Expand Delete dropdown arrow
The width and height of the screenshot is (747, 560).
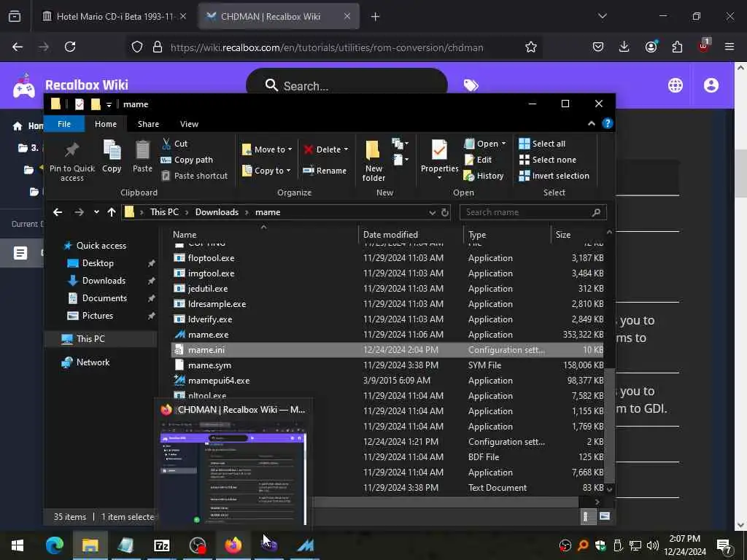346,149
